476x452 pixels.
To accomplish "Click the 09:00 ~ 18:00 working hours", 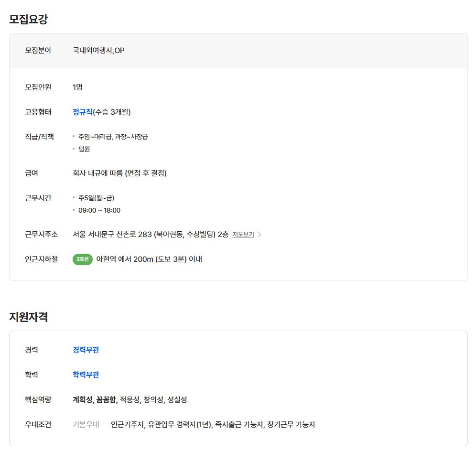I will pyautogui.click(x=99, y=210).
